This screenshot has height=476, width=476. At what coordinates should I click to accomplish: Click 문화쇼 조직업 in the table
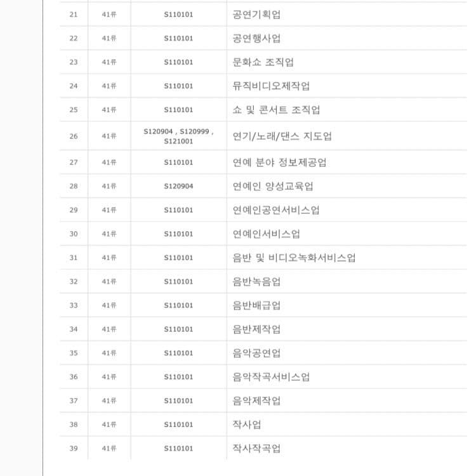(x=263, y=62)
